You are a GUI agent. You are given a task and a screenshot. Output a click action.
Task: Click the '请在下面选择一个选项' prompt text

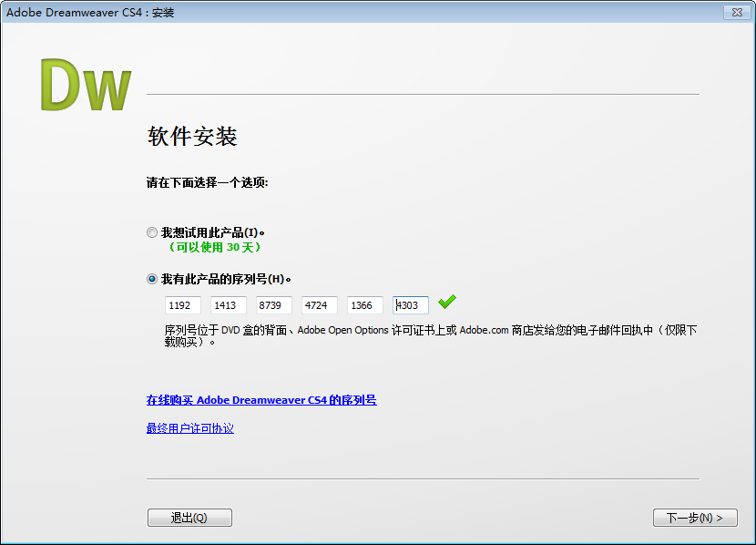click(x=208, y=182)
